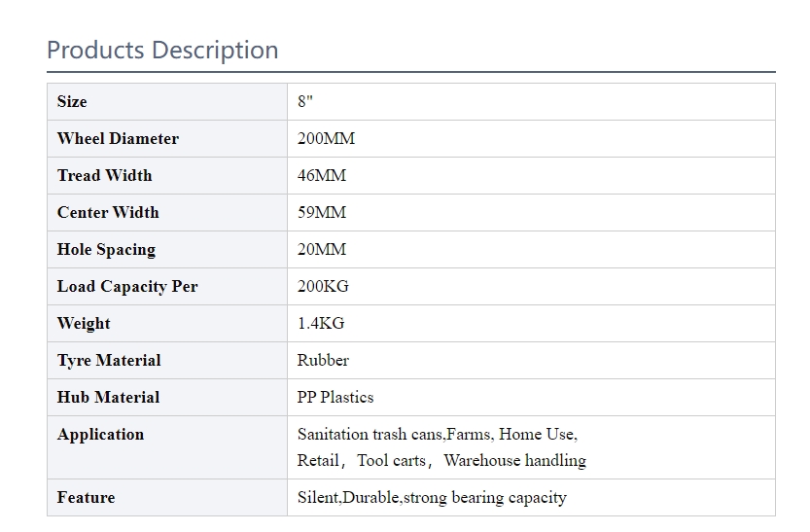Click the Warehouse handling application text
The height and width of the screenshot is (532, 810).
tap(515, 460)
